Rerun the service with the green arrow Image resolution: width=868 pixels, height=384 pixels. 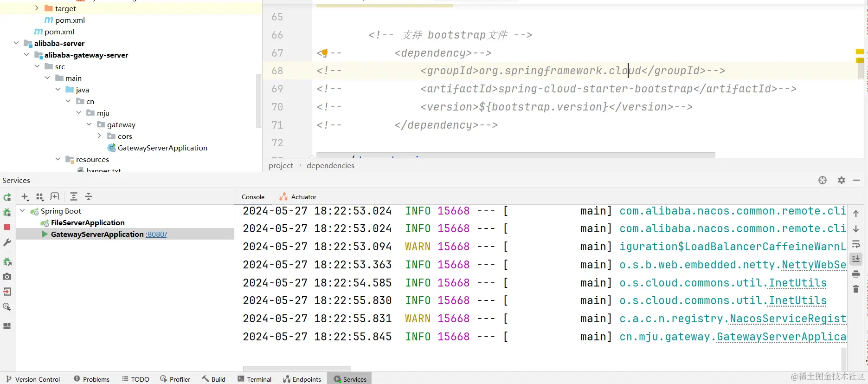[7, 197]
